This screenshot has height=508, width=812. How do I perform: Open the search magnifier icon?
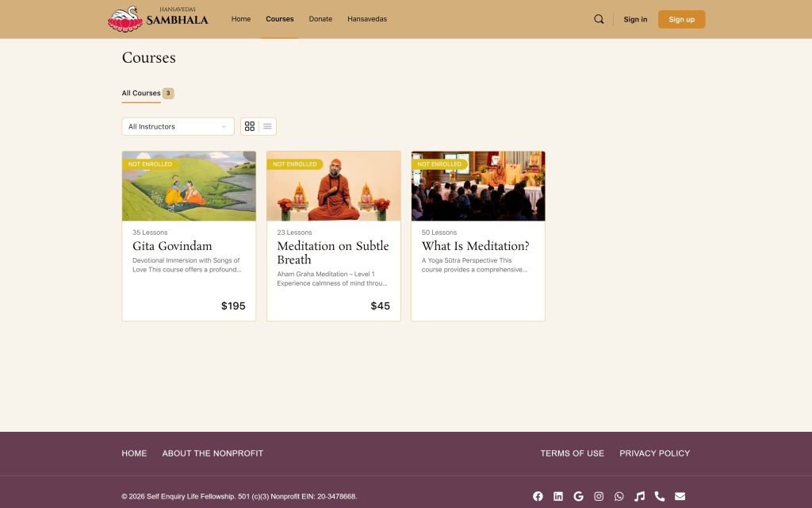[599, 19]
